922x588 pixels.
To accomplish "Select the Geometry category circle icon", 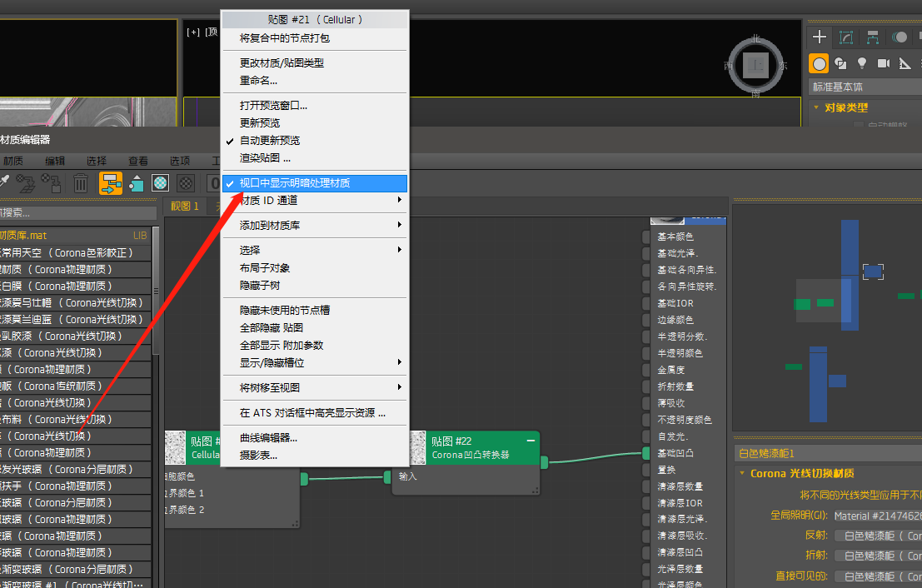I will pos(819,63).
